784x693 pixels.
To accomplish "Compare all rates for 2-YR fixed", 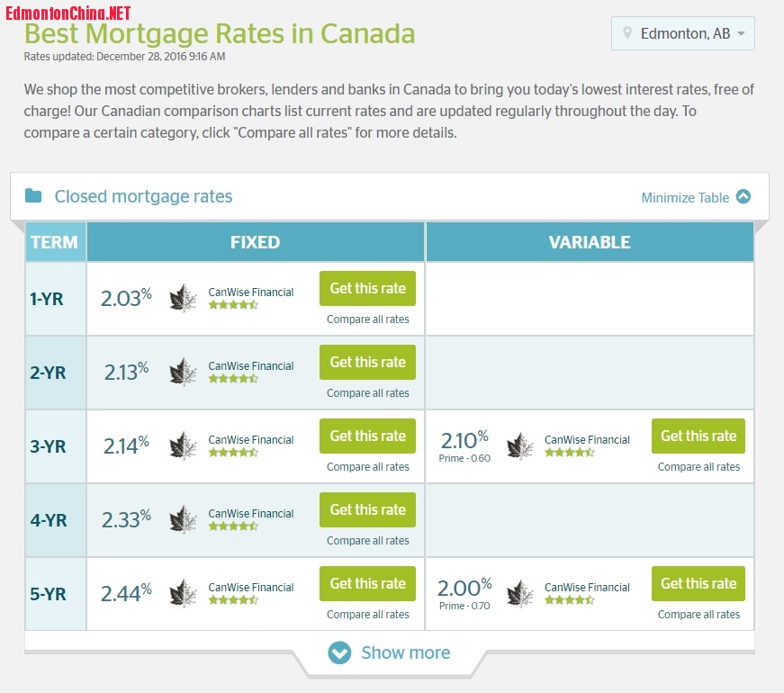I will coord(367,393).
